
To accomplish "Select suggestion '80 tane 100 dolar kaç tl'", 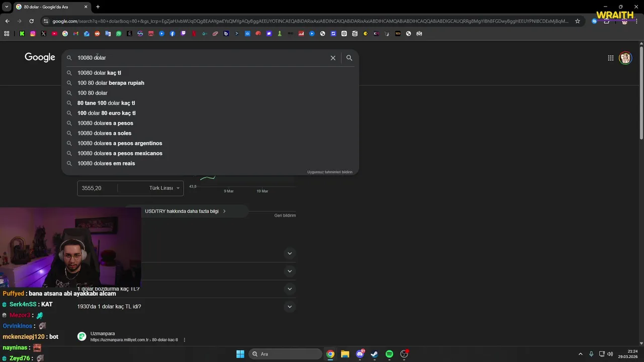I will pos(210,103).
